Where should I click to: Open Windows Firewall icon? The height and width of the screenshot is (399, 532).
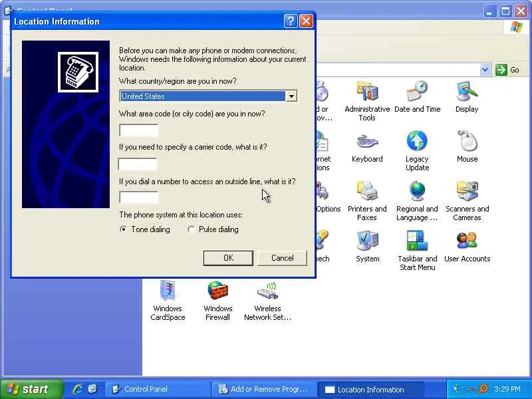pos(218,301)
